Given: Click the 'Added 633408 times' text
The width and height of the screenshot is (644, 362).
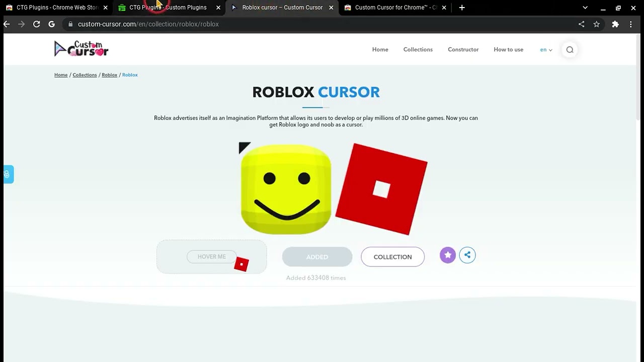Looking at the screenshot, I should click(x=316, y=278).
